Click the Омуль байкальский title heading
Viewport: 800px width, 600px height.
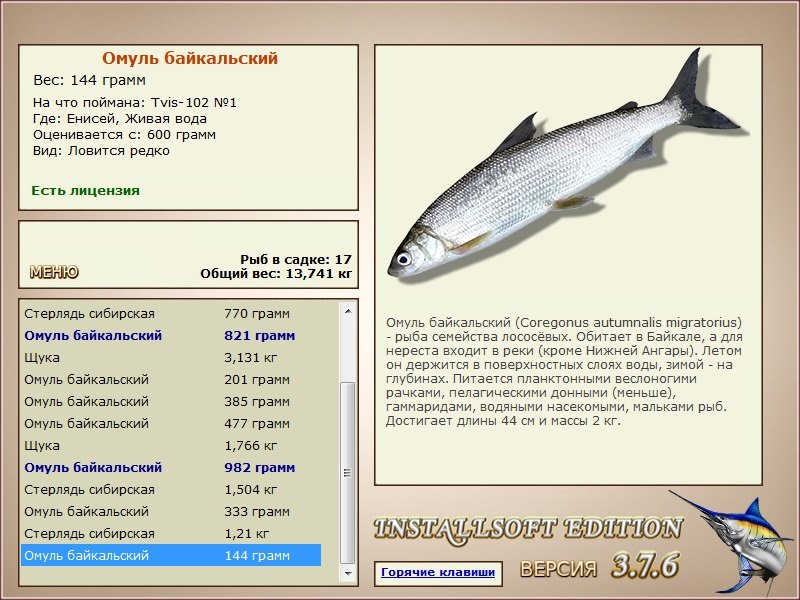click(x=190, y=58)
